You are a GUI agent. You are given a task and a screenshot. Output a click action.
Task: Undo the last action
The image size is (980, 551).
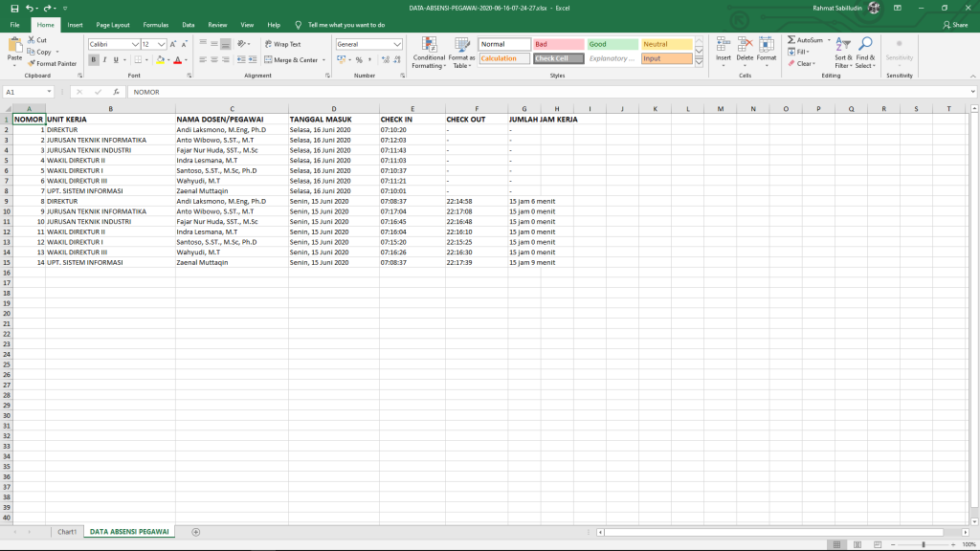[29, 8]
